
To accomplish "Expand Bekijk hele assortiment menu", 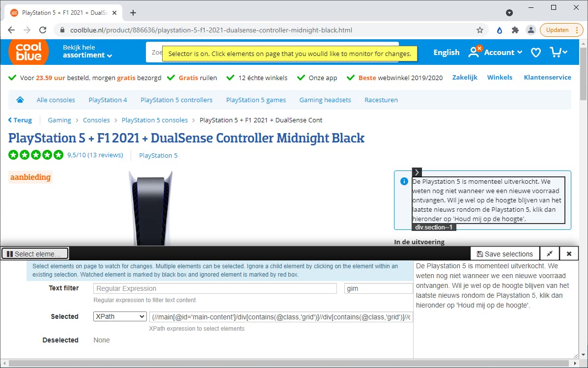I will coord(87,52).
